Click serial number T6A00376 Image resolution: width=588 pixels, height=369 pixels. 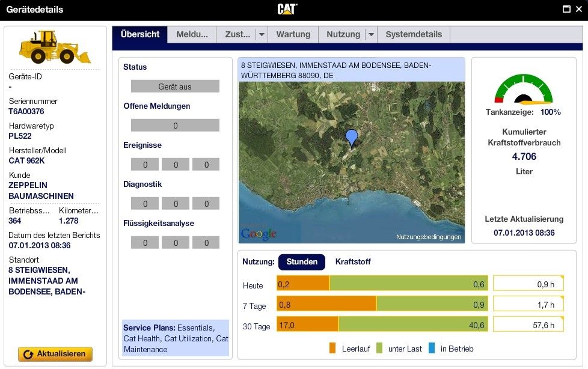click(26, 111)
